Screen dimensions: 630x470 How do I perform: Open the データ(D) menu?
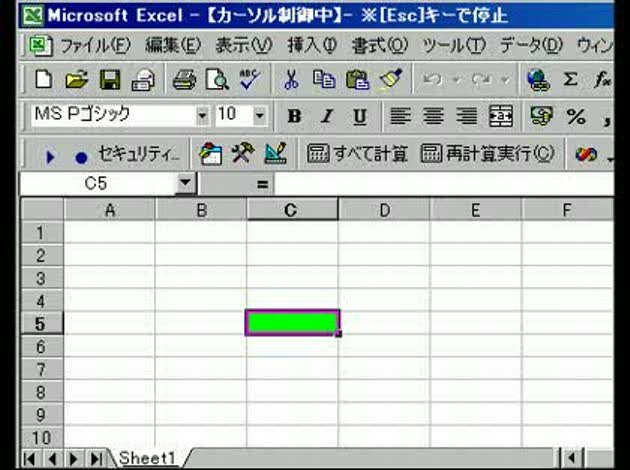[x=531, y=46]
